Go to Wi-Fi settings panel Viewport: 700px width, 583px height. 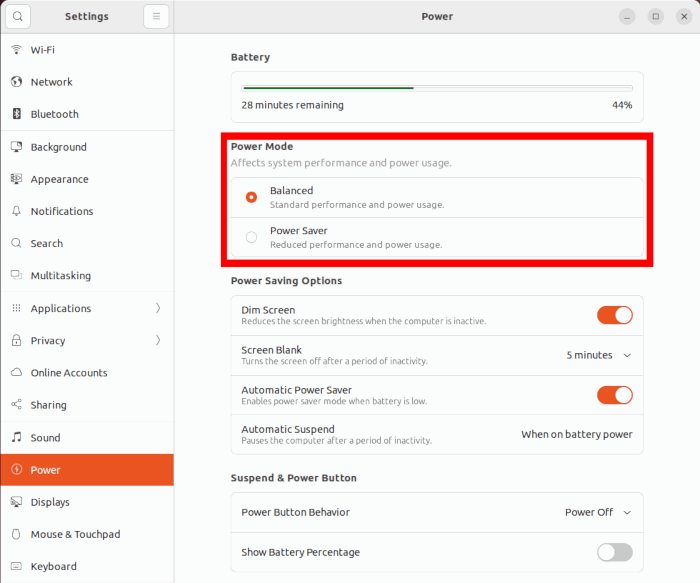(x=87, y=50)
